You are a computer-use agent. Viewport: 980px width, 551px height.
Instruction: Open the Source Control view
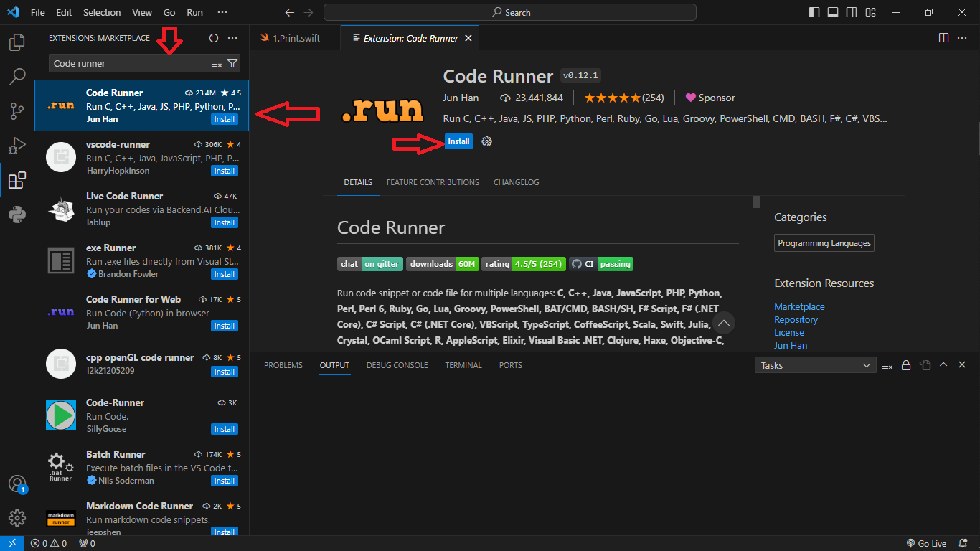coord(17,111)
